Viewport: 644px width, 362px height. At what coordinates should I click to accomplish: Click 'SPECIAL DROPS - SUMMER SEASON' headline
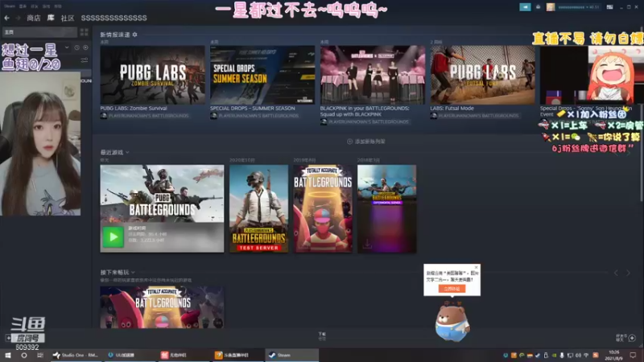(253, 109)
